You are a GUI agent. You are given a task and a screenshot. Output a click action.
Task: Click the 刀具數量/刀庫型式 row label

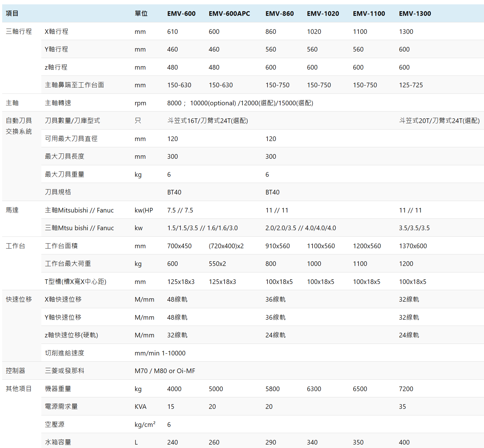72,121
